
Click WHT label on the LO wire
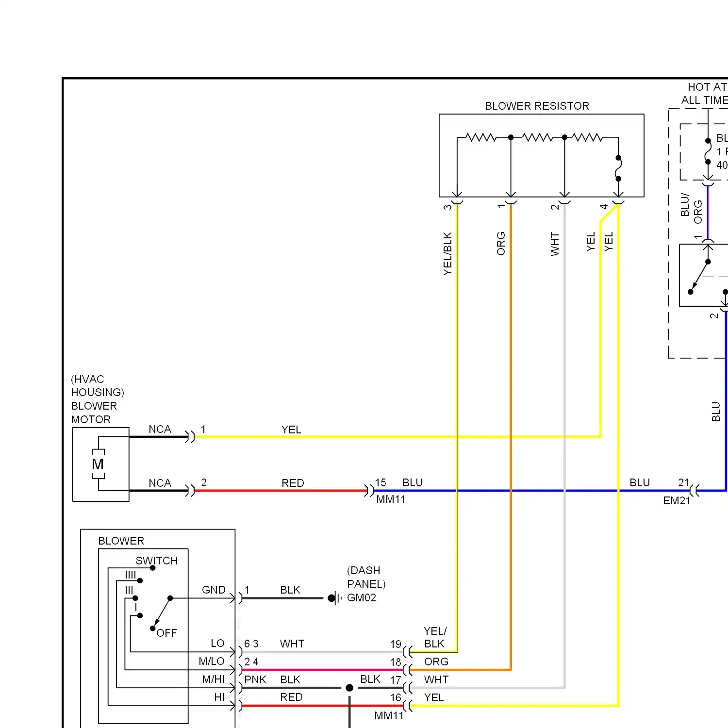pyautogui.click(x=292, y=644)
